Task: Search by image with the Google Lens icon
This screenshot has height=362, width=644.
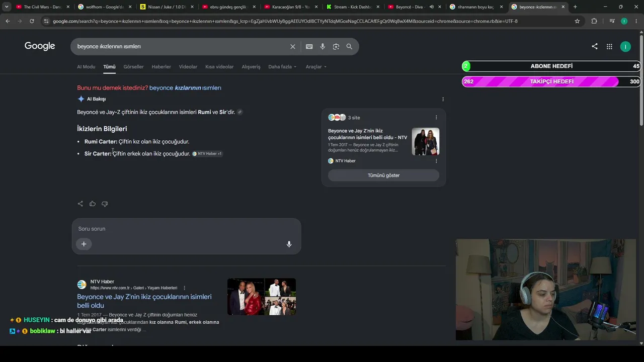Action: coord(336,46)
